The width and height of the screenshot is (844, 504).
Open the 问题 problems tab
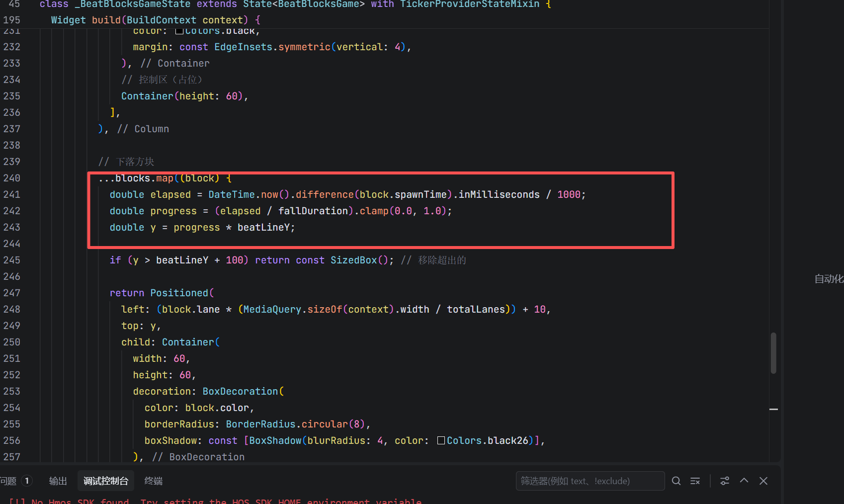pos(8,481)
